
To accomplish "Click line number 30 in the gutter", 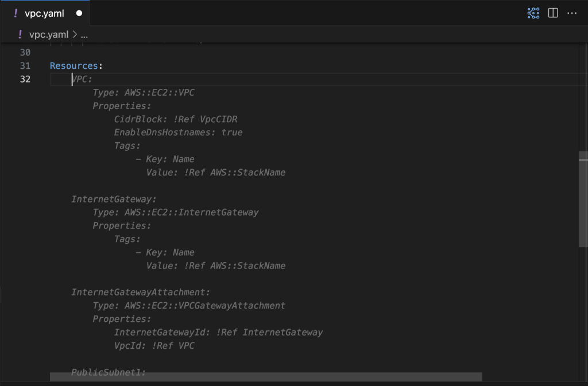I will (25, 52).
